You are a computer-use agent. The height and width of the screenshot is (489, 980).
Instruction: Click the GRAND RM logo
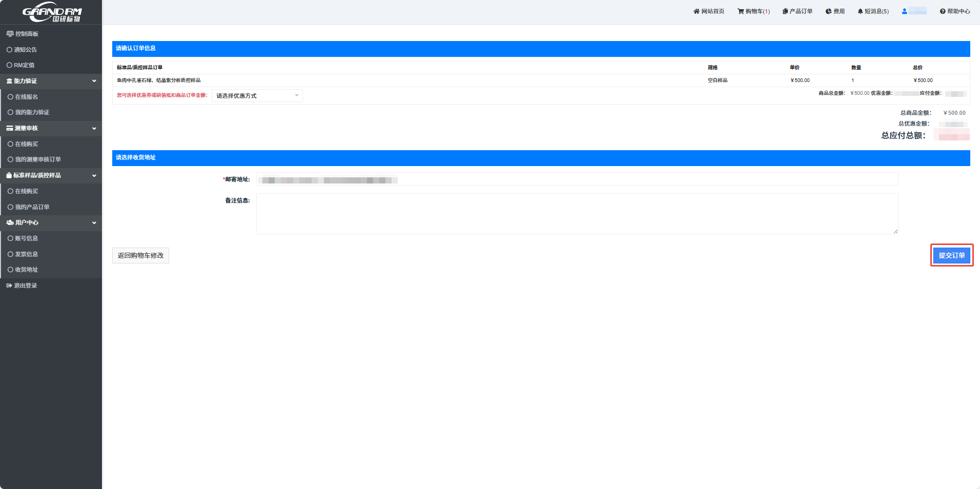click(52, 12)
